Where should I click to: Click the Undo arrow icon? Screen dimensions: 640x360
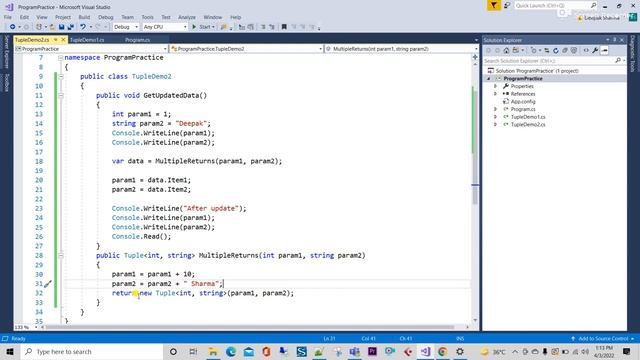83,27
